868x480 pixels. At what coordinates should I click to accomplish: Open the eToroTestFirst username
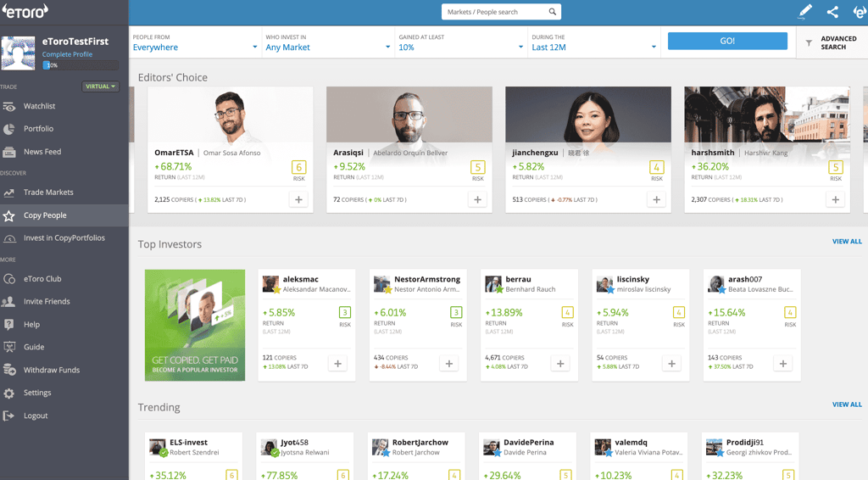pos(75,42)
